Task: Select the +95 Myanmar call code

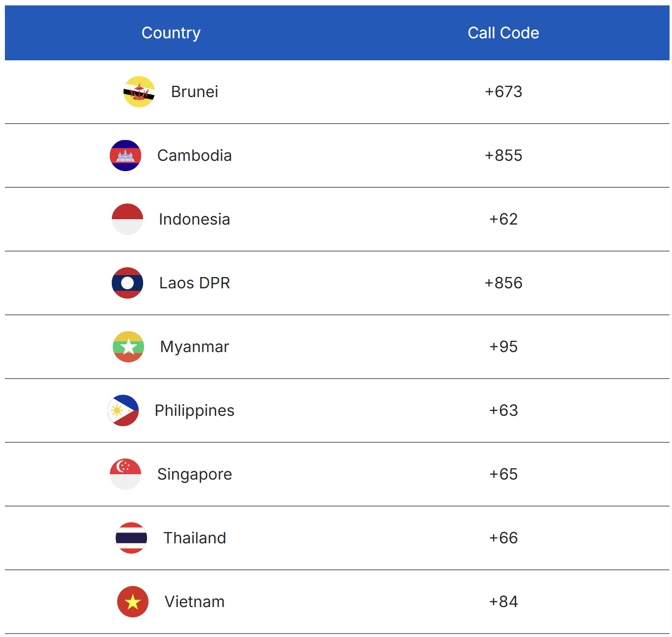Action: [503, 347]
